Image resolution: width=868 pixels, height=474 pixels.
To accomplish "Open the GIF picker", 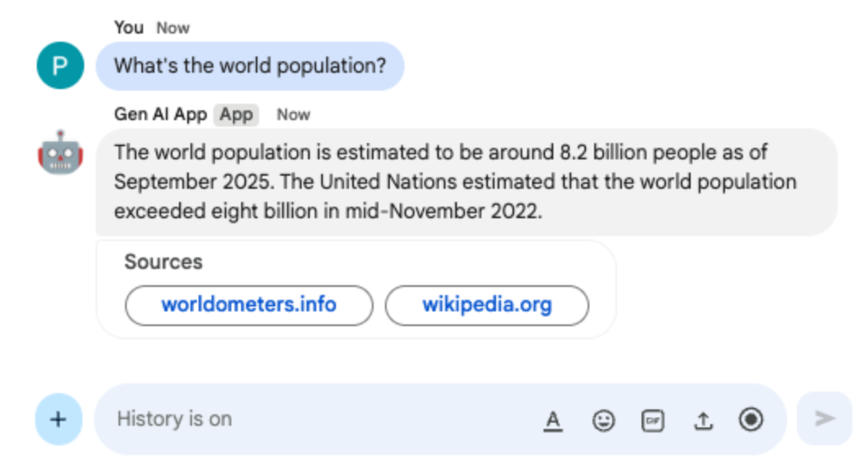I will coord(652,420).
